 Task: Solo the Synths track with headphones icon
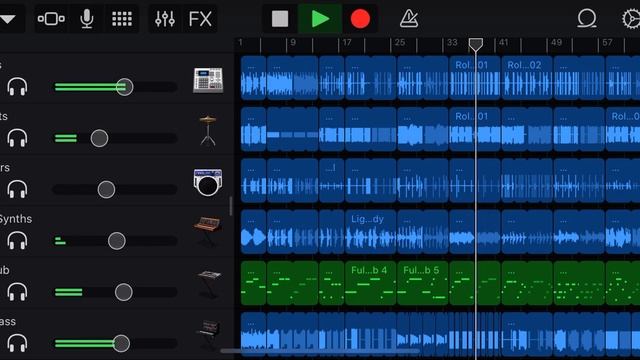click(x=17, y=241)
